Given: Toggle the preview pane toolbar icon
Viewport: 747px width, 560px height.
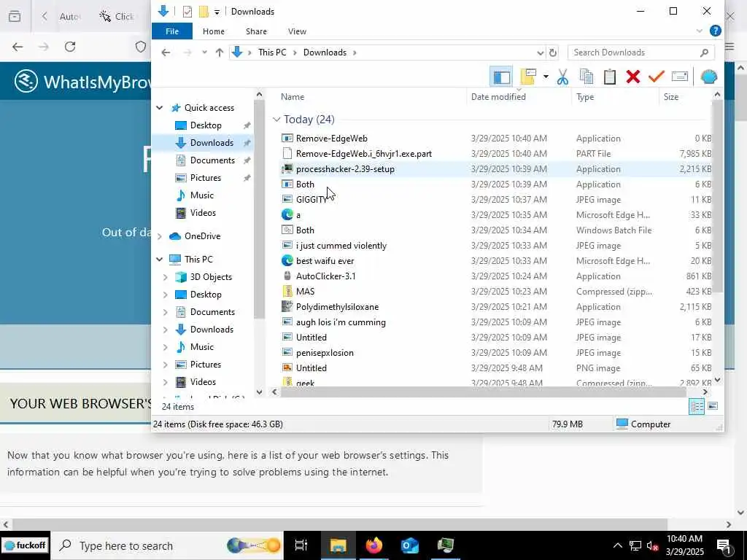Looking at the screenshot, I should (x=501, y=77).
